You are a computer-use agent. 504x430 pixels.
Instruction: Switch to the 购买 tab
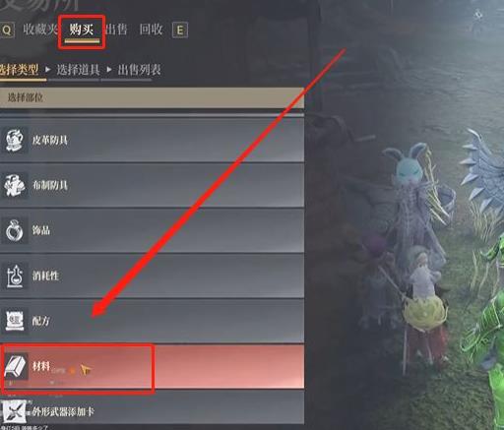82,31
